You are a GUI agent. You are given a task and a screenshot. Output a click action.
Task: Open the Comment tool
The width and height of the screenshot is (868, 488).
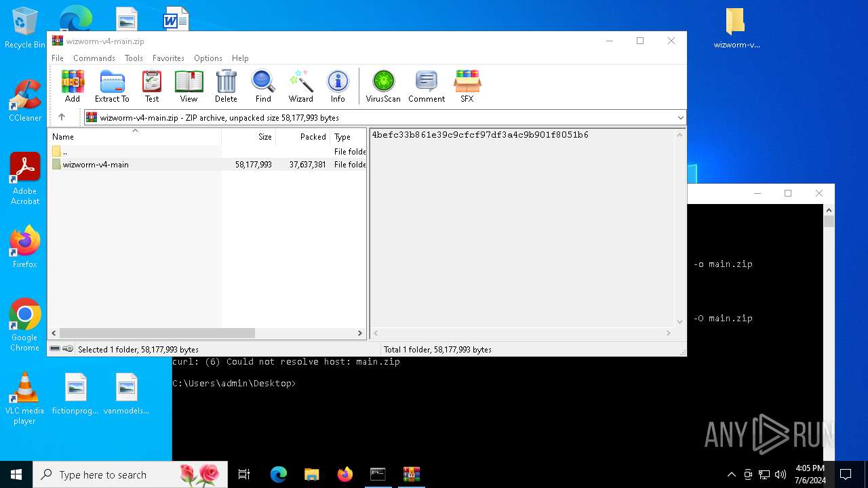tap(427, 86)
